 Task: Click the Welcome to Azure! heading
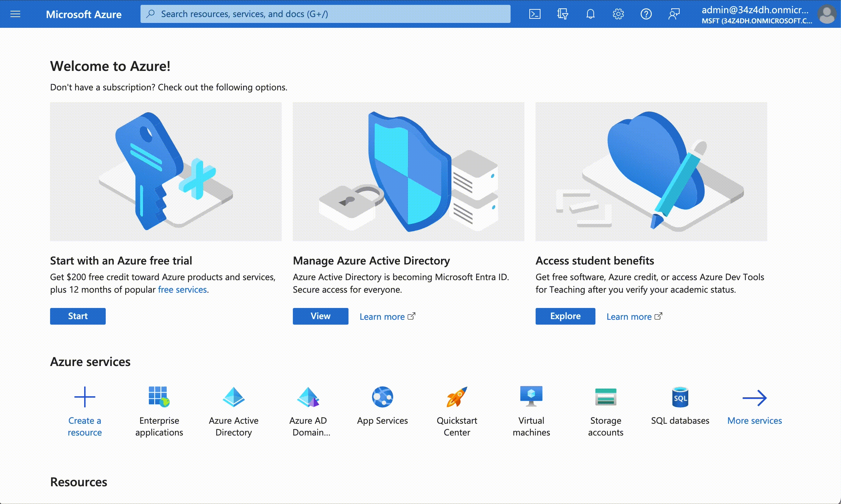click(110, 66)
